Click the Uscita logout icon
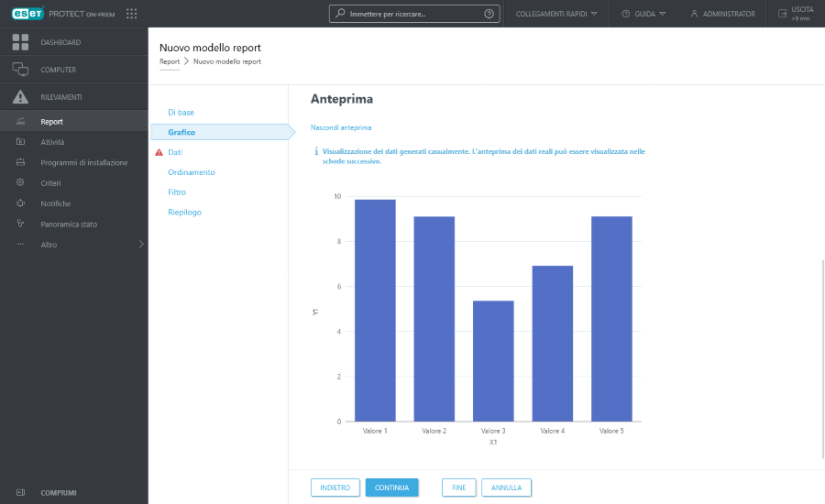The width and height of the screenshot is (825, 504). (782, 14)
